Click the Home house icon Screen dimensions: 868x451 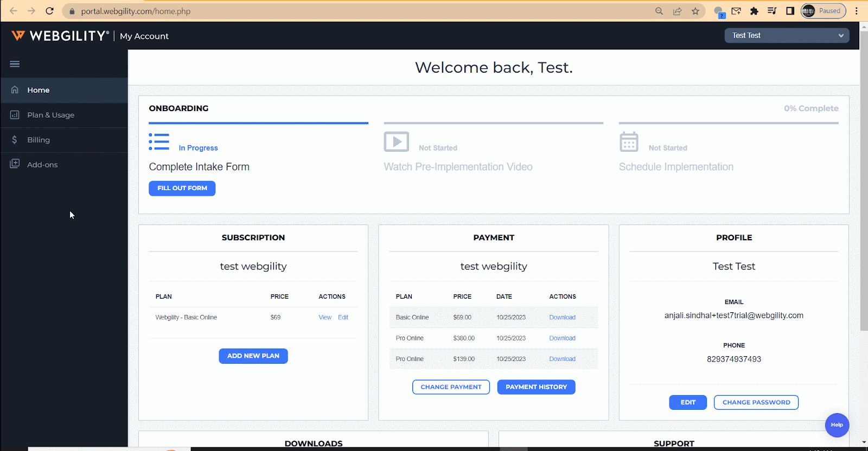pyautogui.click(x=15, y=90)
